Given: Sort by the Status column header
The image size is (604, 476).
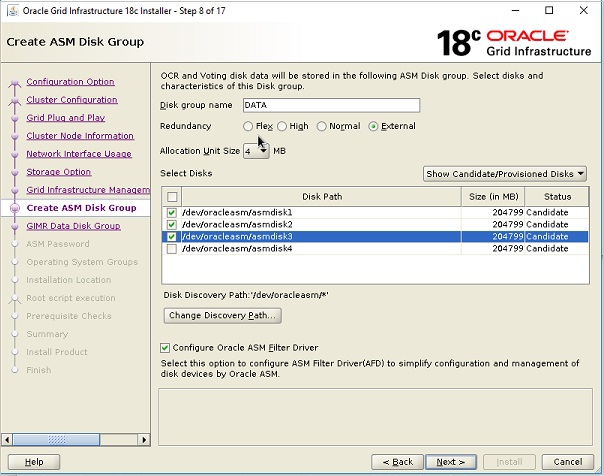Looking at the screenshot, I should coord(557,197).
